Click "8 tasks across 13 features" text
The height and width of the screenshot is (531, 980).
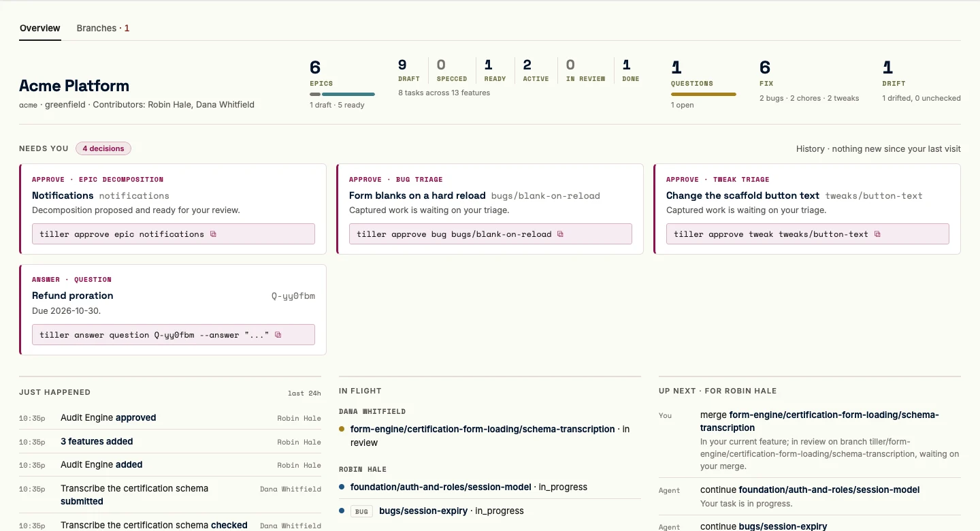coord(444,93)
